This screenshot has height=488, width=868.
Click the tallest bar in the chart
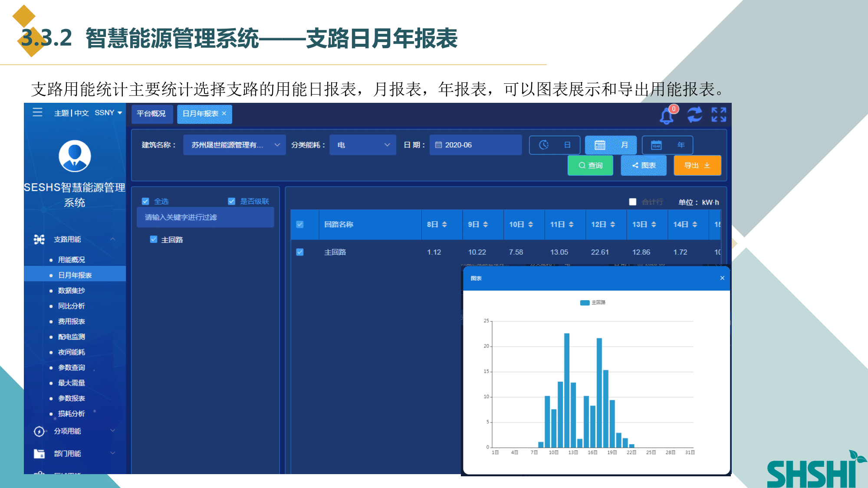[567, 390]
